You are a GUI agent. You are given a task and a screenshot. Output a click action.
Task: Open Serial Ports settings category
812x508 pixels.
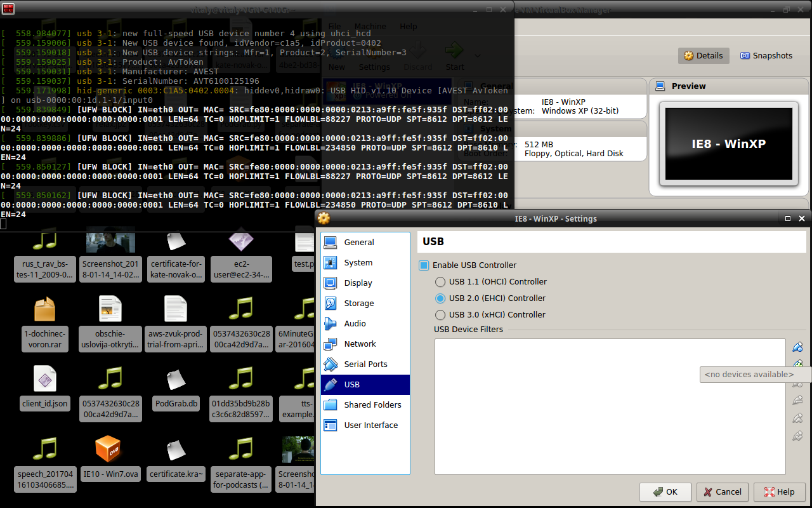point(365,364)
